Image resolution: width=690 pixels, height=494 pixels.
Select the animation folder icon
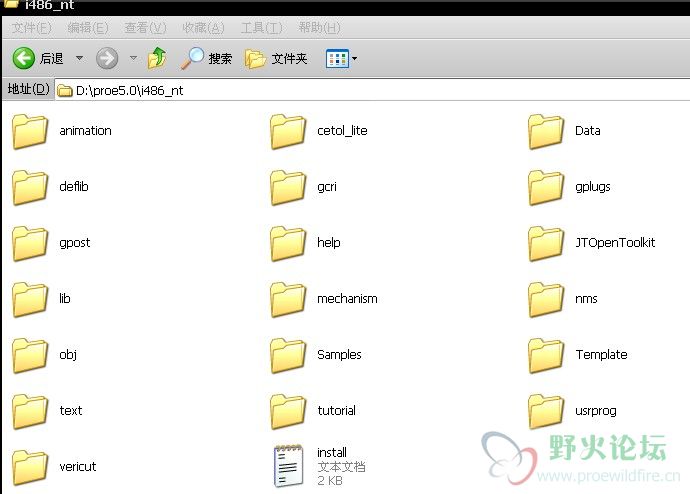click(x=30, y=132)
